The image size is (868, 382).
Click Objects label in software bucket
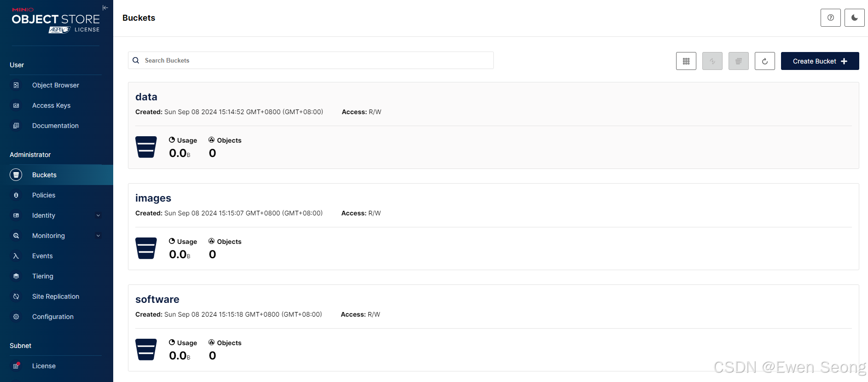click(x=225, y=343)
